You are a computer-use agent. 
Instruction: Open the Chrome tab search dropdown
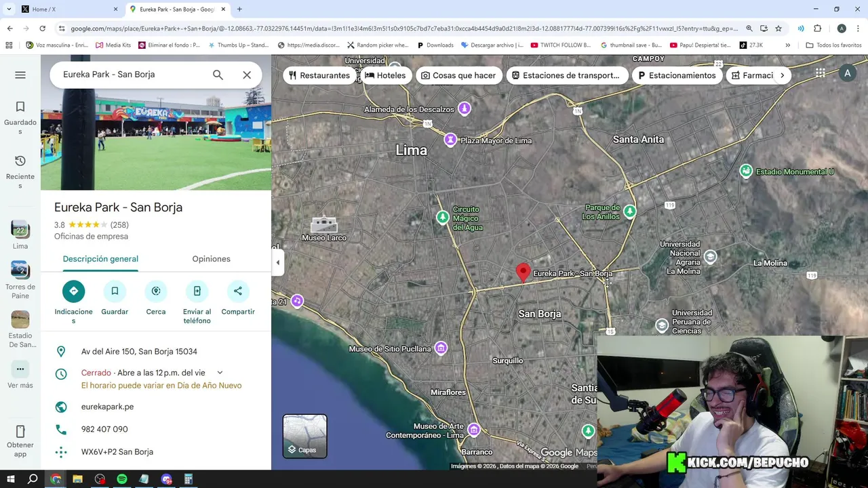pyautogui.click(x=9, y=9)
